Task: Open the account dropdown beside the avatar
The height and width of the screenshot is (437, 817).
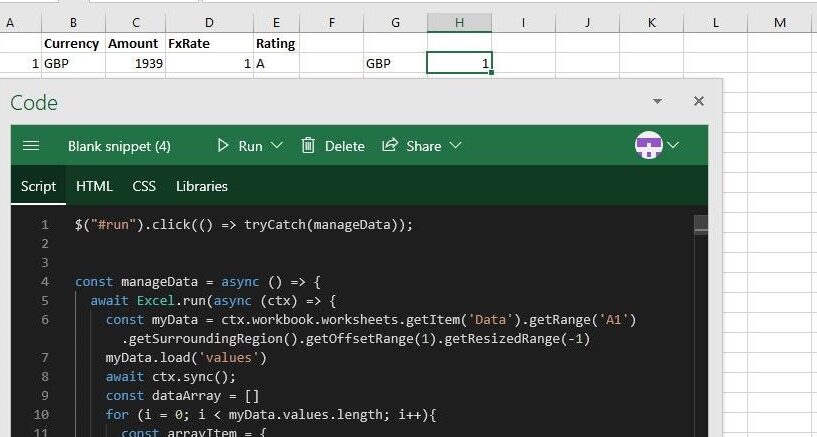Action: click(x=673, y=145)
